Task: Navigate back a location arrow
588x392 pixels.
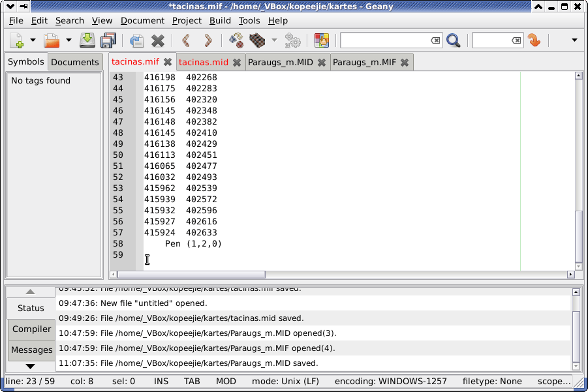Action: (186, 40)
